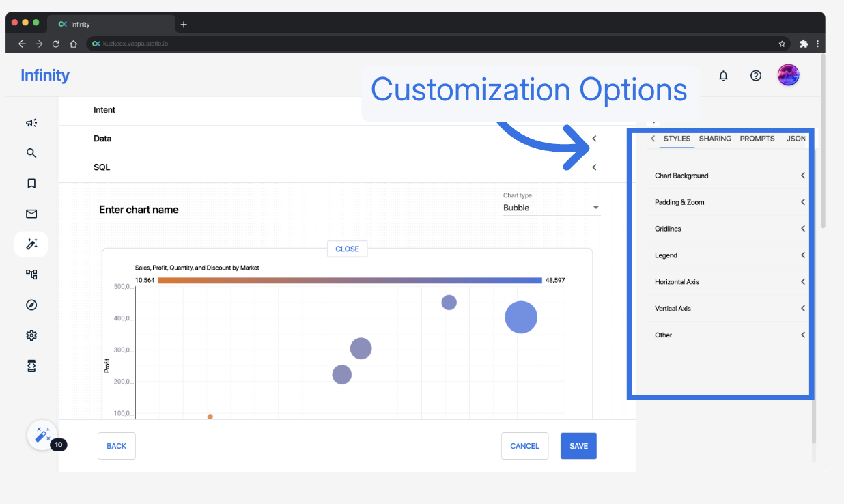This screenshot has height=504, width=844.
Task: Select the magic wand sidebar icon
Action: (x=31, y=244)
